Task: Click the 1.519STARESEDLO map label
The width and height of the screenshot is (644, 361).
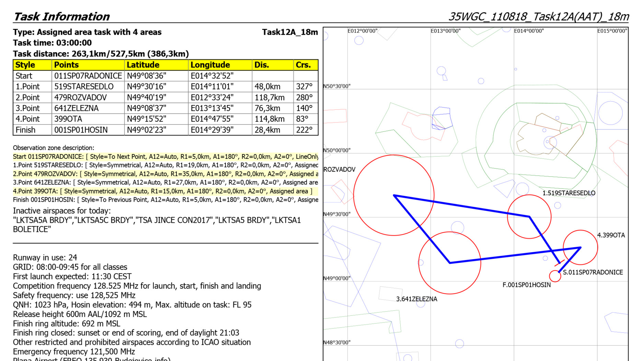Action: (568, 193)
